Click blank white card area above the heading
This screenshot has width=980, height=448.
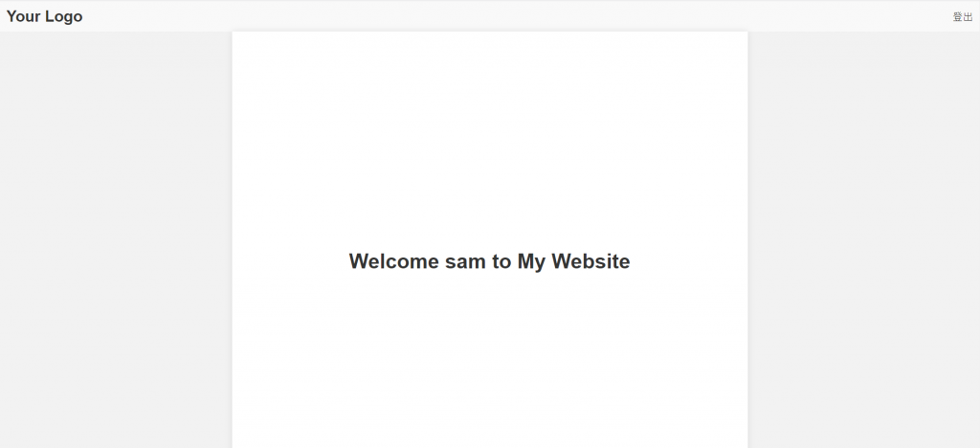coord(489,138)
